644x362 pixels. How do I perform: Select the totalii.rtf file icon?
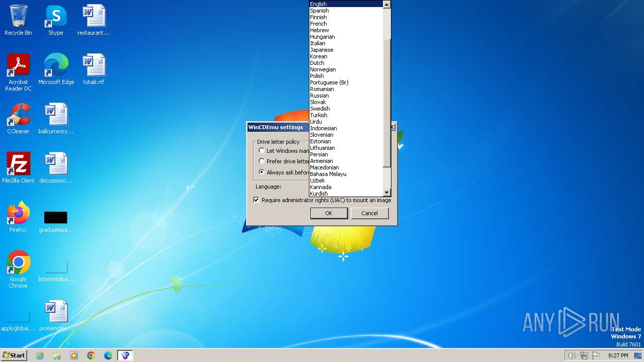(x=94, y=69)
